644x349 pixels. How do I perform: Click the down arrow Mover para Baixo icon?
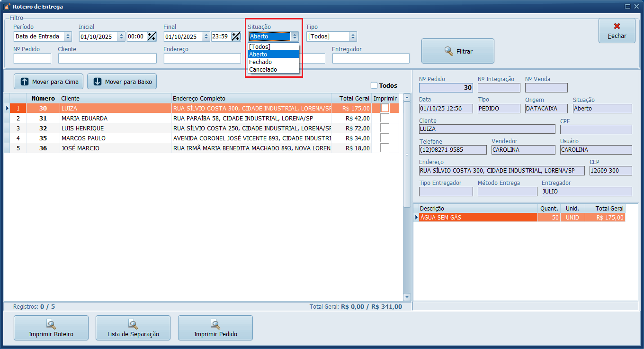pyautogui.click(x=98, y=82)
